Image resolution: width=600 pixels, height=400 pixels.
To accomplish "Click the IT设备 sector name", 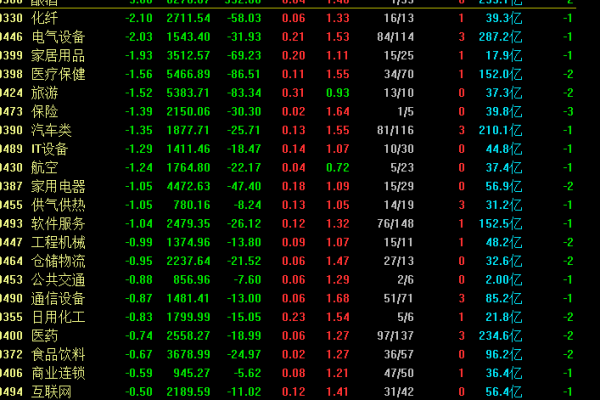I will pyautogui.click(x=53, y=149).
